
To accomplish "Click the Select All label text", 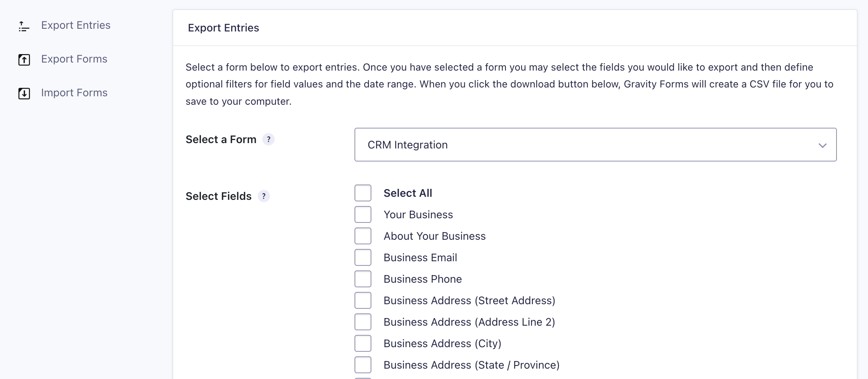I will [407, 193].
